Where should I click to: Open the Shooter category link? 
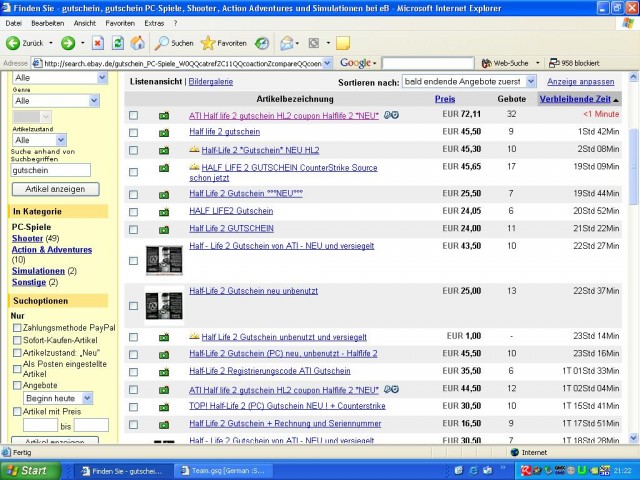pos(27,238)
